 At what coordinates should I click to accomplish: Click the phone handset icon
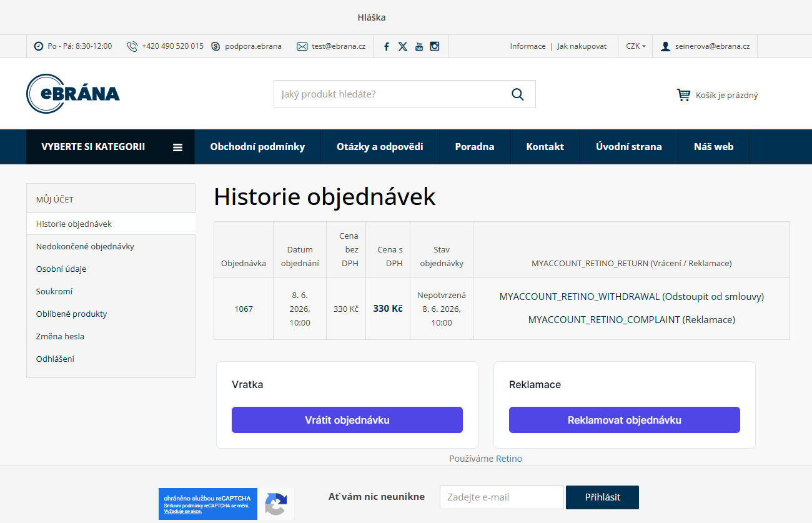(x=132, y=46)
